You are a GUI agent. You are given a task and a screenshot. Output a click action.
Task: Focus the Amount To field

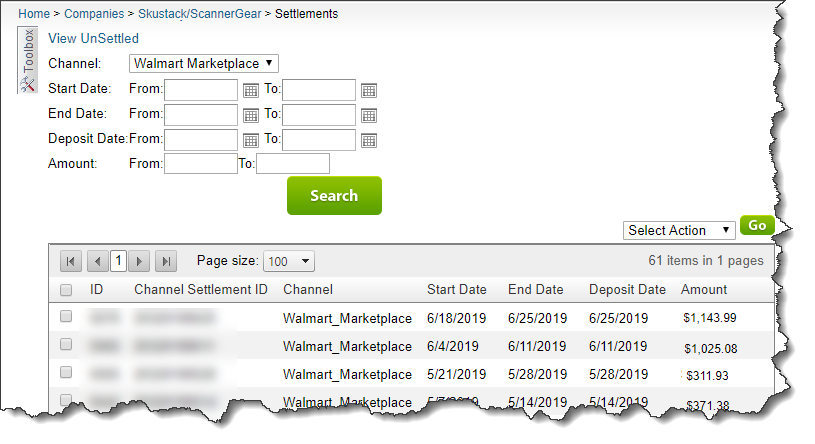(293, 164)
